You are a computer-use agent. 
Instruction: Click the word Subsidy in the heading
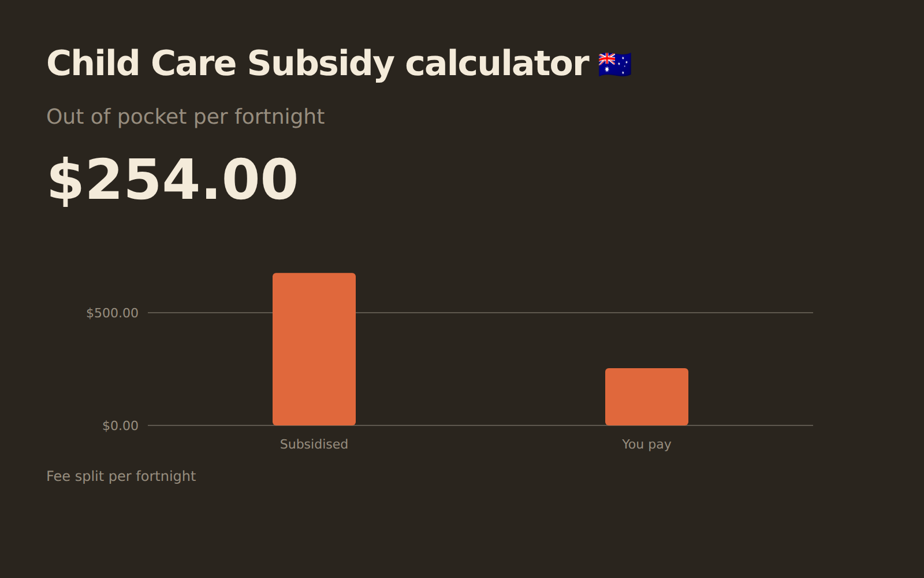tap(321, 64)
